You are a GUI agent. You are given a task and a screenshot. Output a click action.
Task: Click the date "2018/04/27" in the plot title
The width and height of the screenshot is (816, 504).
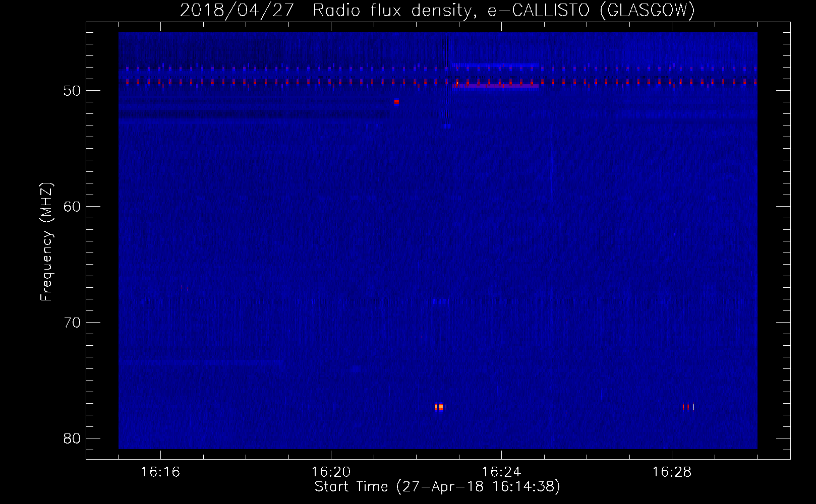tap(237, 10)
